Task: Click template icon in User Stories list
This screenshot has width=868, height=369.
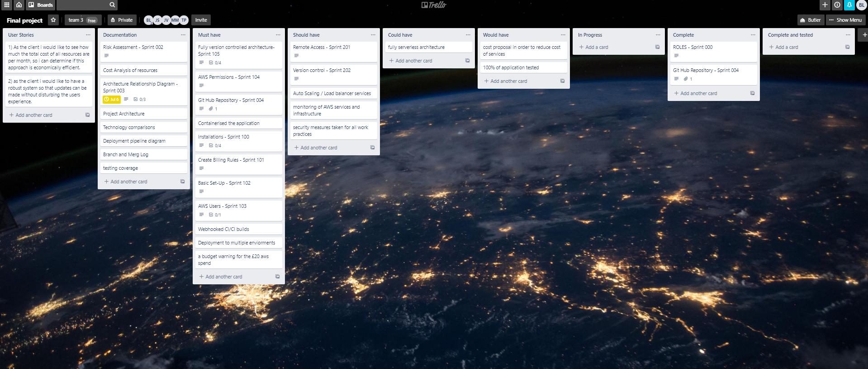Action: 88,115
